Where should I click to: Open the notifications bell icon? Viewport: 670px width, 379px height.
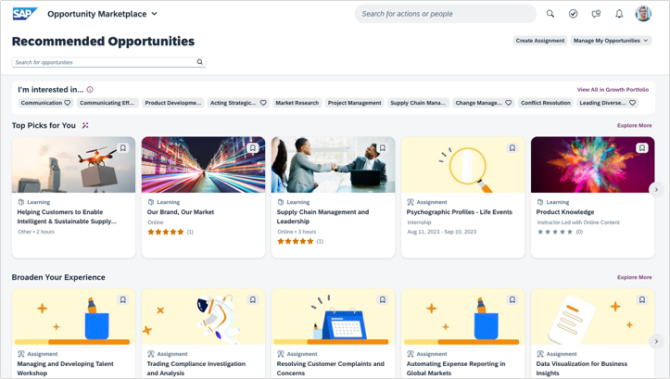[619, 14]
